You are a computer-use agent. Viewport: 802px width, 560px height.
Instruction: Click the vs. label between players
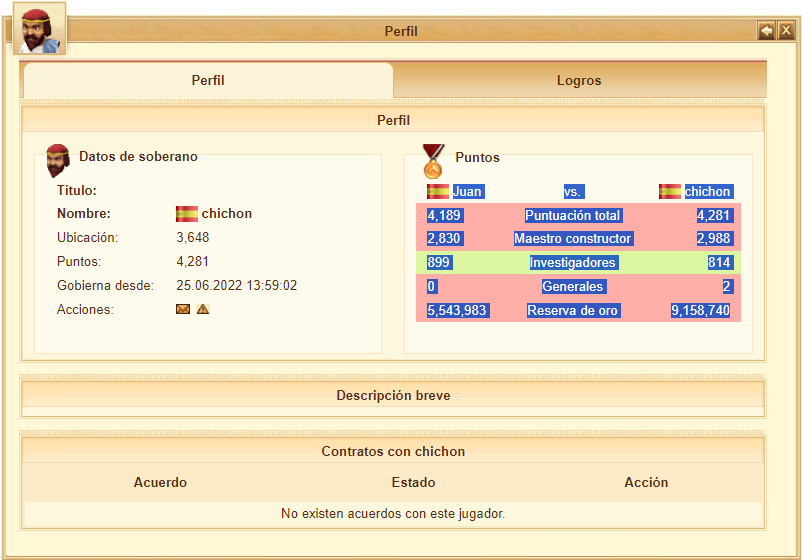point(574,192)
